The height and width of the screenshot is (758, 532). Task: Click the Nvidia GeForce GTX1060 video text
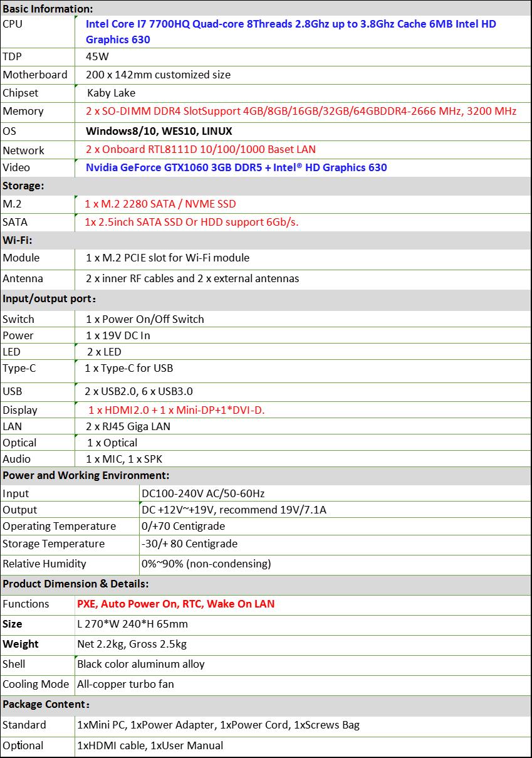tap(236, 167)
